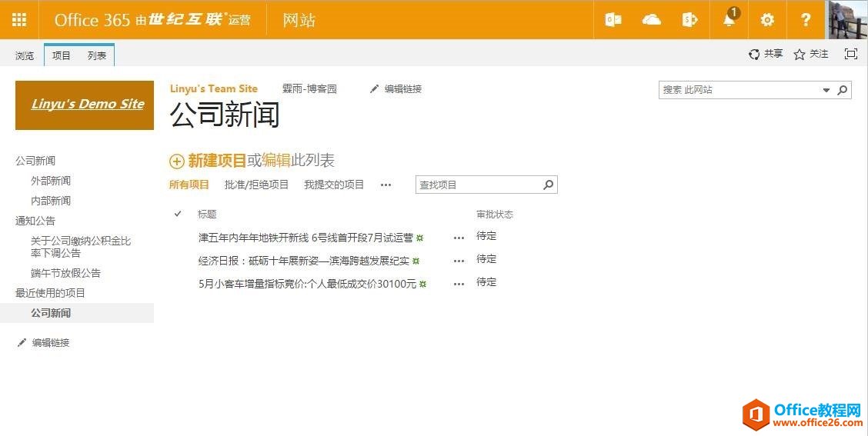Open the Linyu's Team Site link
Screen dimensions: 868x436
pyautogui.click(x=214, y=88)
